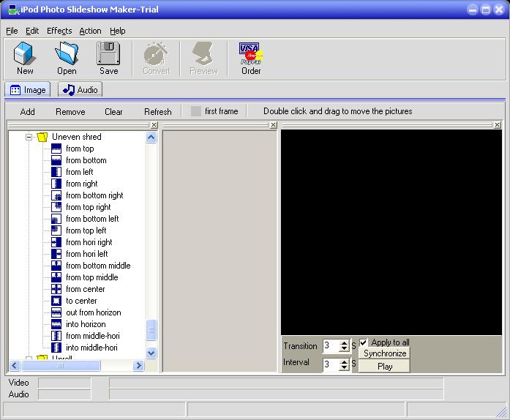Screen dimensions: 510x420
Task: Click the New project toolbar icon
Action: [x=25, y=56]
